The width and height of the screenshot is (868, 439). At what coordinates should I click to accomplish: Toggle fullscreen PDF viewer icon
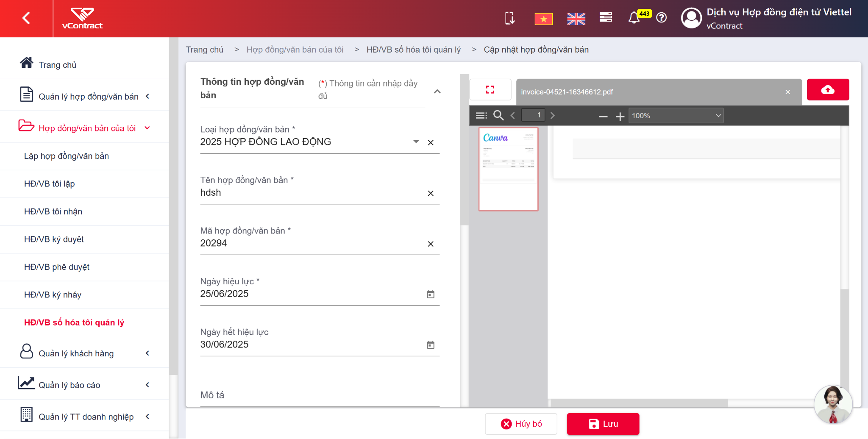[x=490, y=89]
